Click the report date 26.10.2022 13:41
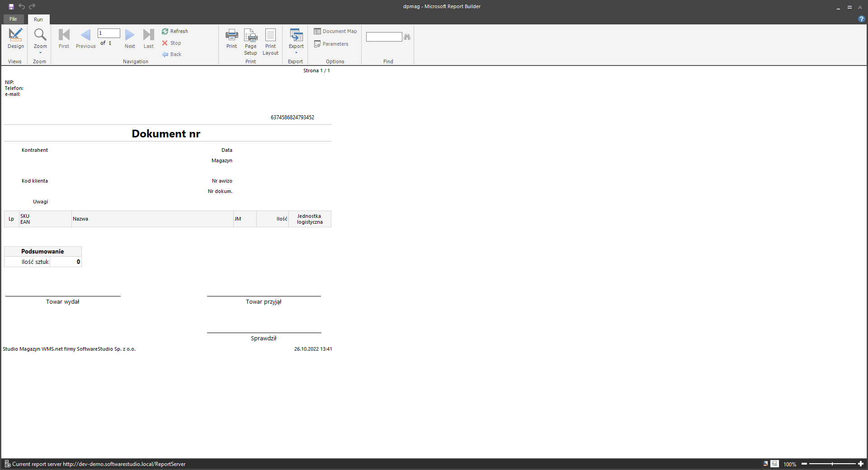Image resolution: width=868 pixels, height=470 pixels. 313,349
